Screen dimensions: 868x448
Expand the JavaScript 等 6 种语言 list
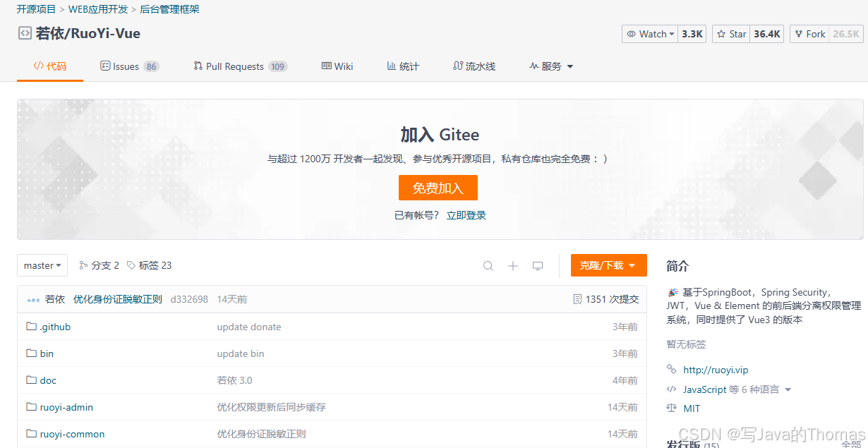click(x=737, y=389)
